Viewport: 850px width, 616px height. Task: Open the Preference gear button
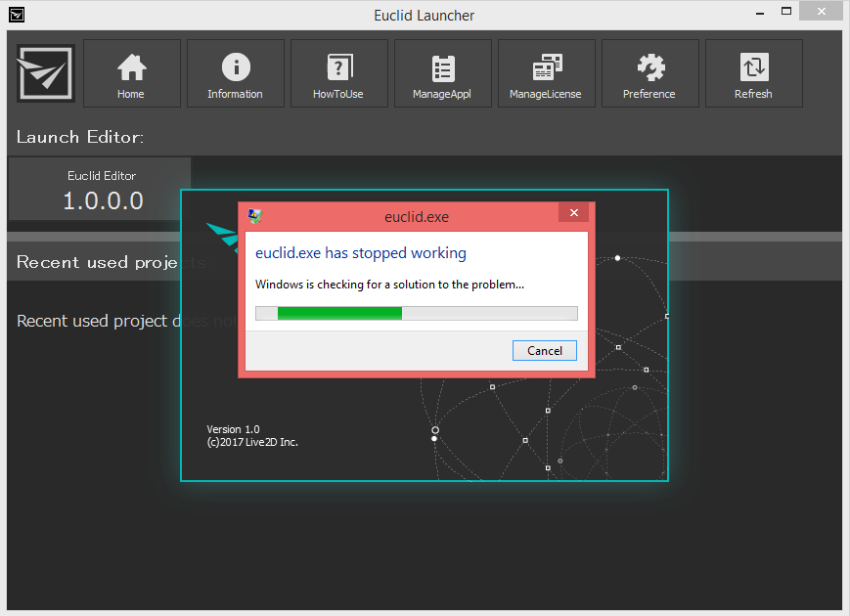click(x=649, y=73)
